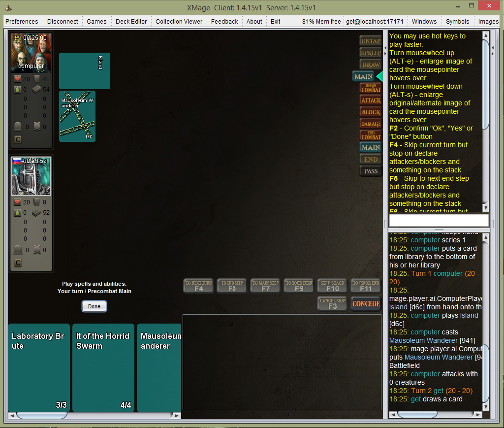Toggle the UNTAP phase stop
This screenshot has height=428, width=504.
371,41
